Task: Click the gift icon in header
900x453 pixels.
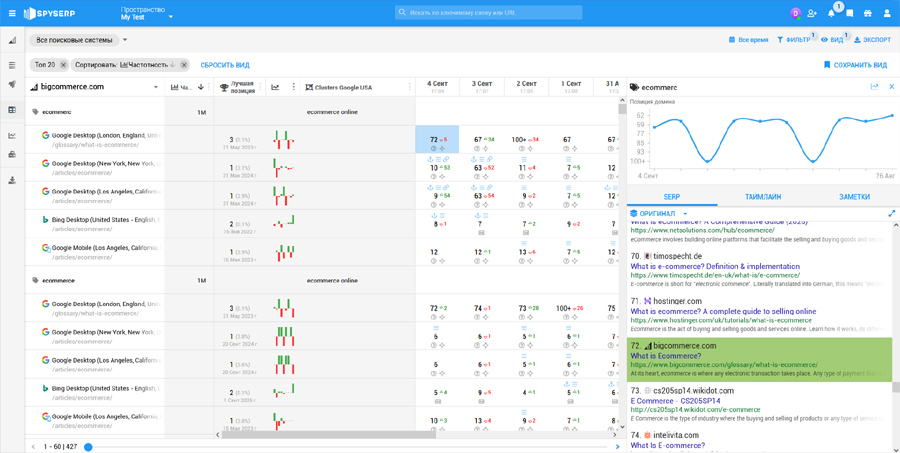Action: point(868,13)
